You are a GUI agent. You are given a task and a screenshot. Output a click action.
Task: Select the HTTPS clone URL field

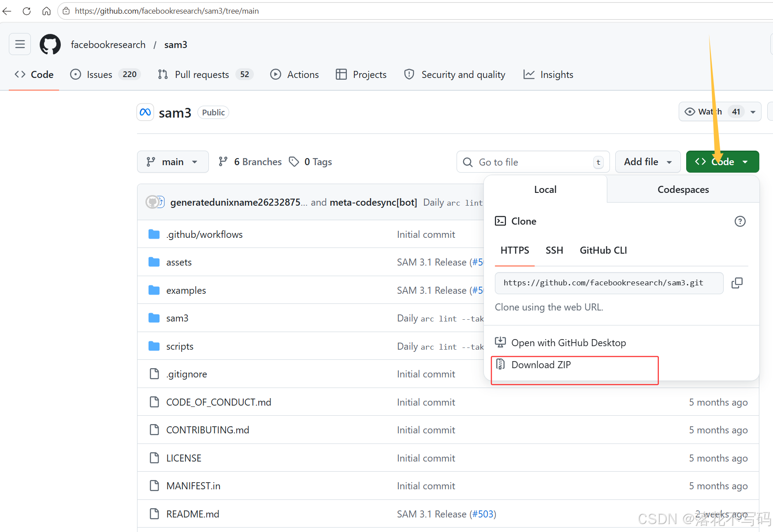pyautogui.click(x=609, y=283)
